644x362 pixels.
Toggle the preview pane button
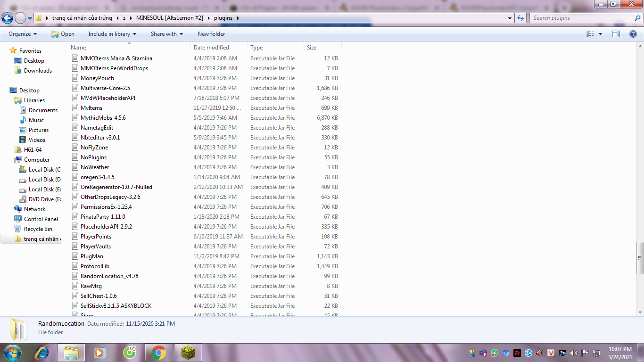(616, 34)
